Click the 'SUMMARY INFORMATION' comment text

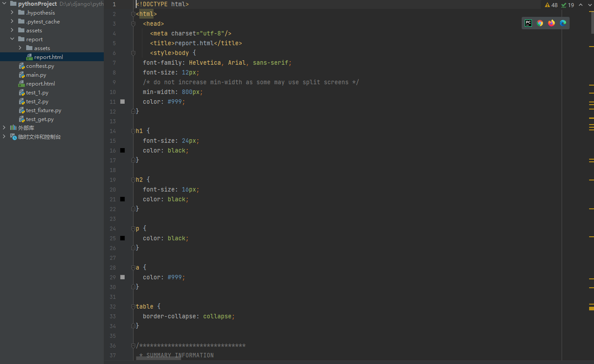click(x=180, y=355)
